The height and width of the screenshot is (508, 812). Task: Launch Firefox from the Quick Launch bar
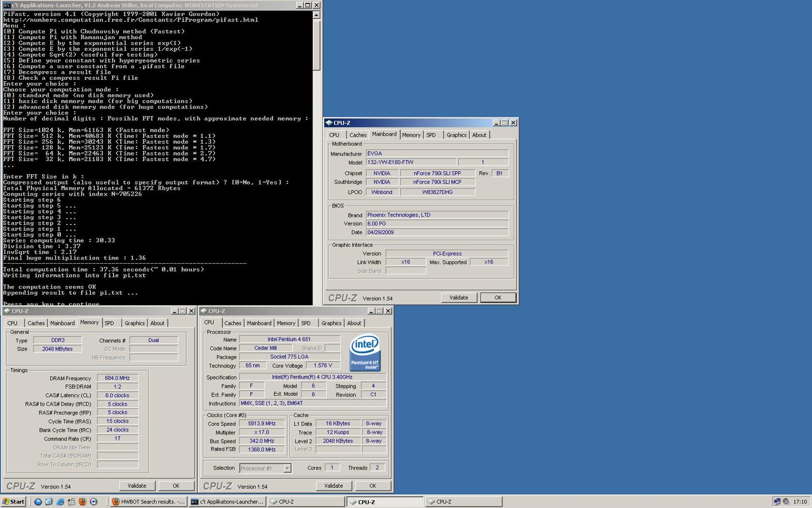click(x=83, y=501)
